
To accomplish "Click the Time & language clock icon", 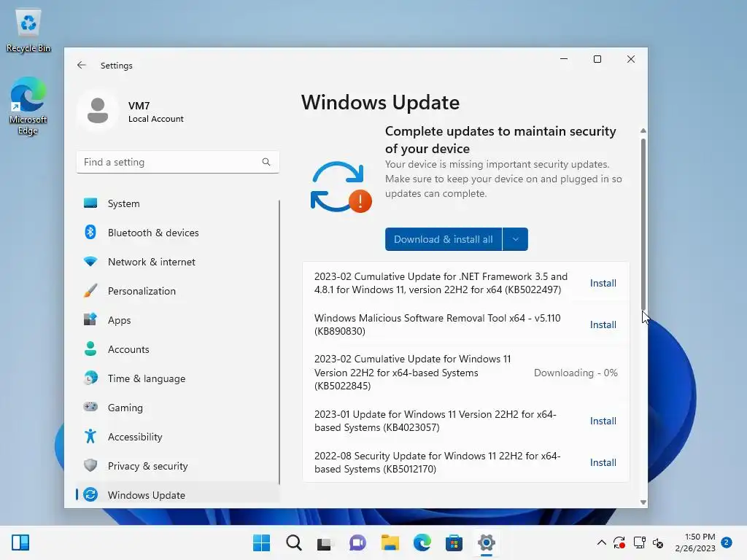I will pyautogui.click(x=90, y=378).
